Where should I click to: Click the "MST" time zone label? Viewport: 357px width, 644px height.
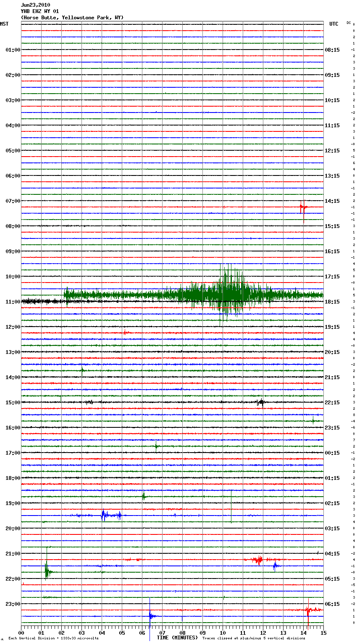coord(4,24)
